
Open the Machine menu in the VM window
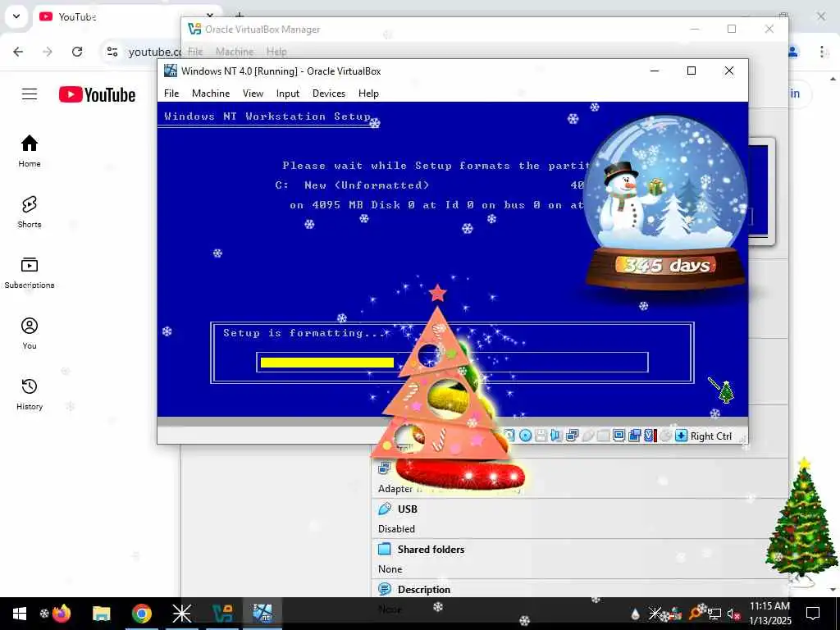(x=211, y=94)
